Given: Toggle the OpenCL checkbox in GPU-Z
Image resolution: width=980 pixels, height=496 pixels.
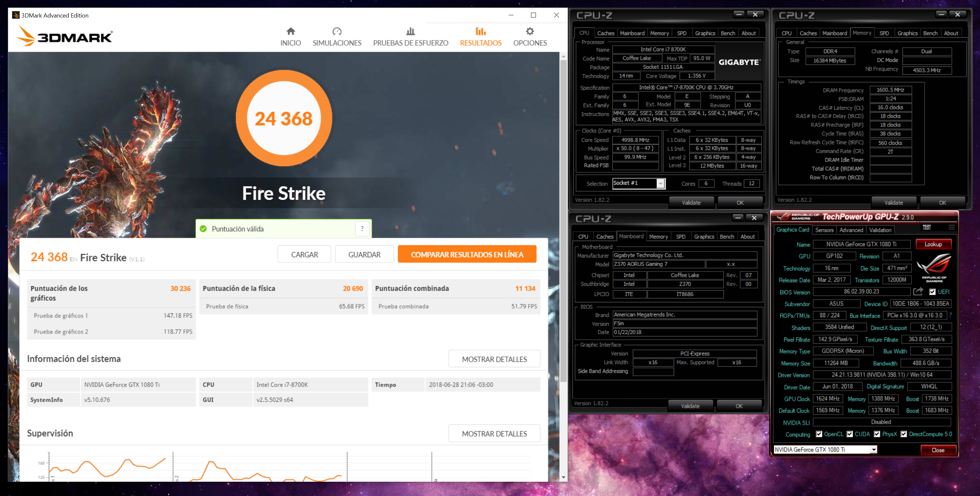Looking at the screenshot, I should pos(819,434).
